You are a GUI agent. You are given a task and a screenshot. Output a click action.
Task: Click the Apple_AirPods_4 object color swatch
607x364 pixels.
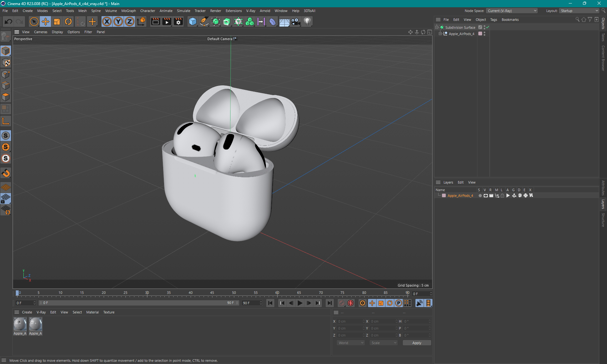pyautogui.click(x=480, y=33)
